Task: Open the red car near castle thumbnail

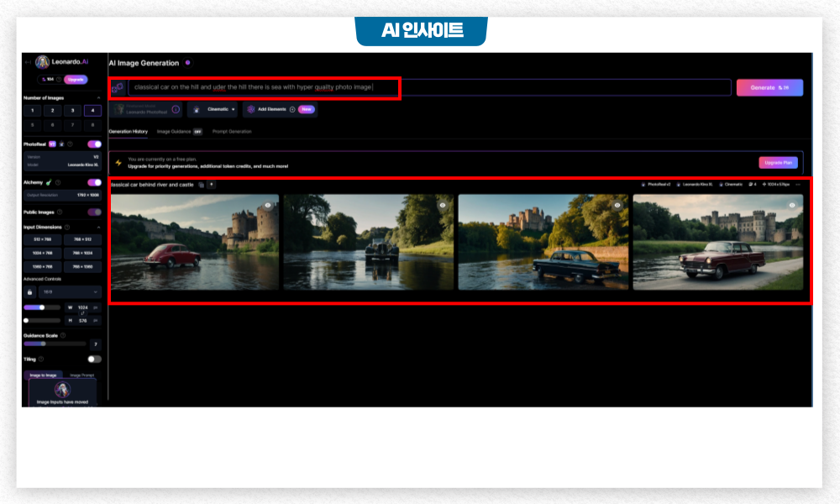Action: coord(195,242)
